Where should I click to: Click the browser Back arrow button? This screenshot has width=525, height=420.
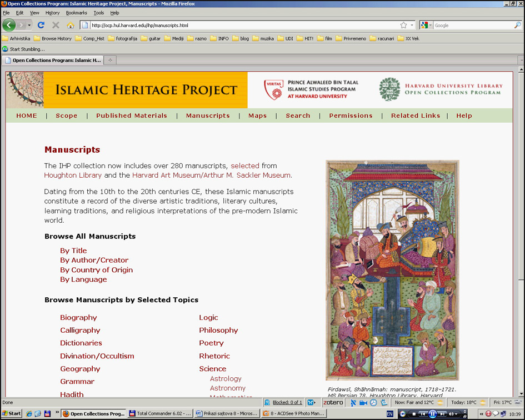click(x=9, y=25)
